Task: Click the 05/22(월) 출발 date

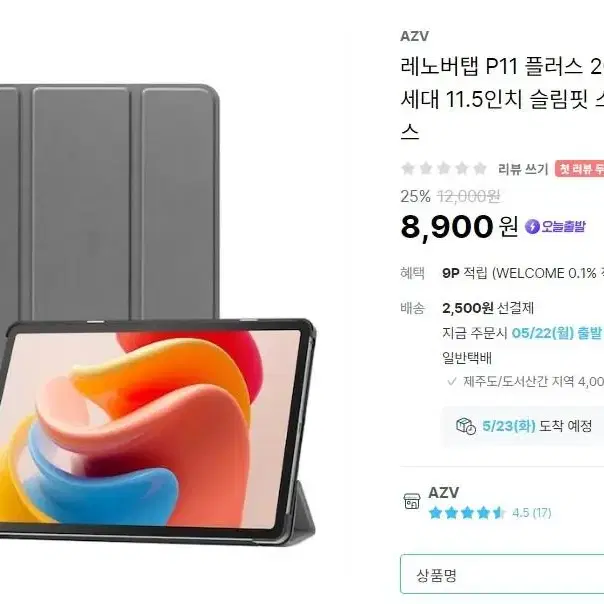Action: point(556,332)
